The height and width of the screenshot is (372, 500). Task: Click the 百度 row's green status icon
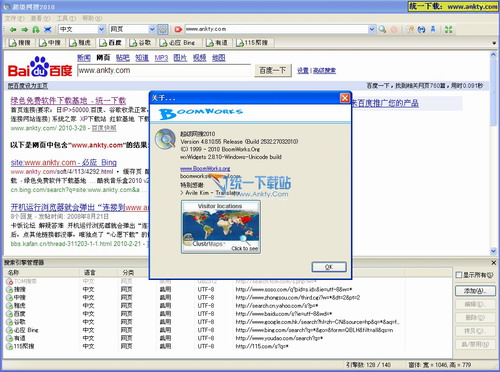click(x=9, y=314)
